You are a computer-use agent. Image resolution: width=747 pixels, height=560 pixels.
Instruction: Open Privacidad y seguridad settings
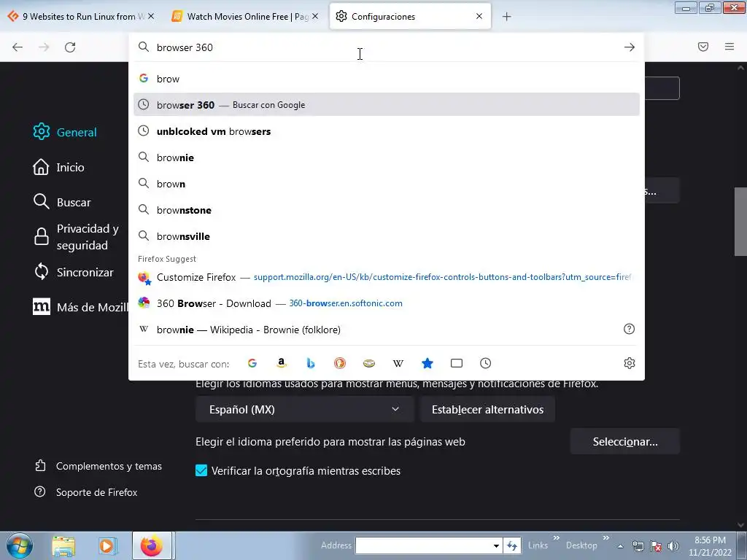coord(76,237)
